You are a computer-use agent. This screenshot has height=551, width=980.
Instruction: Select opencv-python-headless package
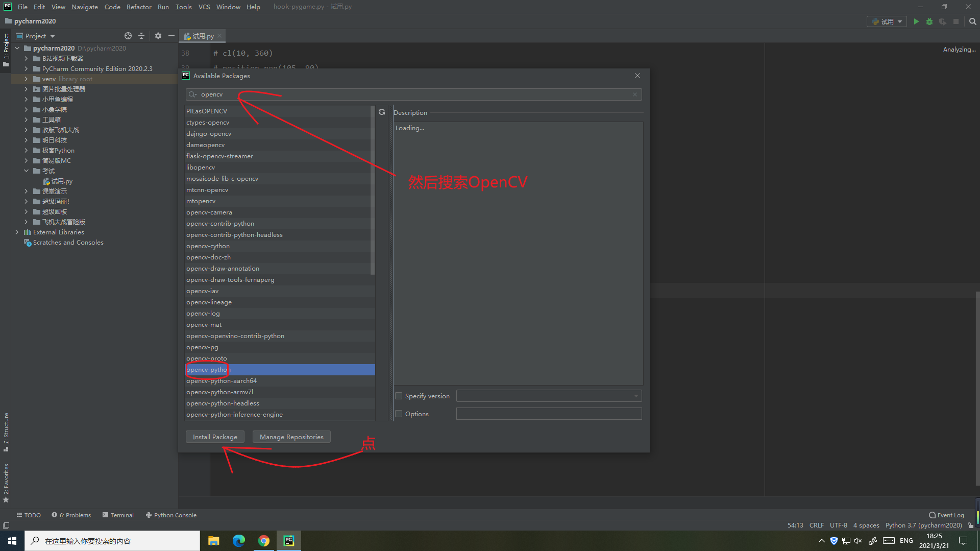tap(280, 403)
